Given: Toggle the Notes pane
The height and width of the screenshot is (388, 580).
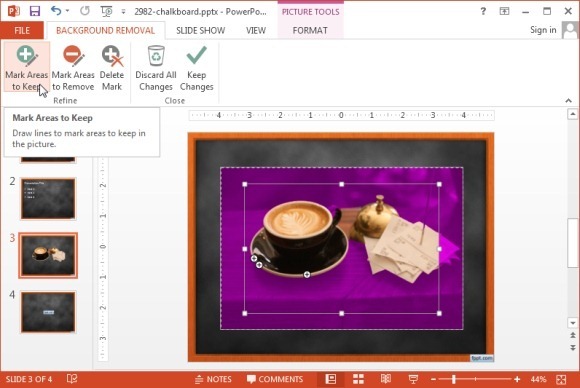Looking at the screenshot, I should 213,379.
